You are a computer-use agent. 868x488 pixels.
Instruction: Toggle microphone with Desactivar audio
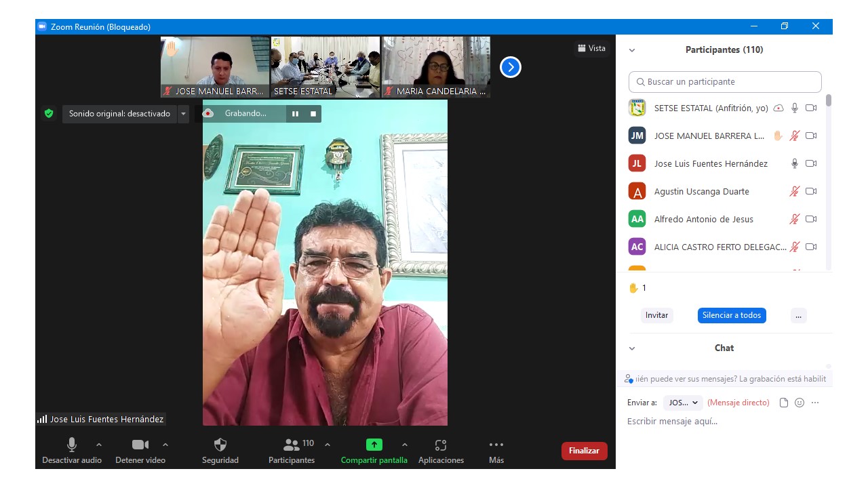(72, 451)
